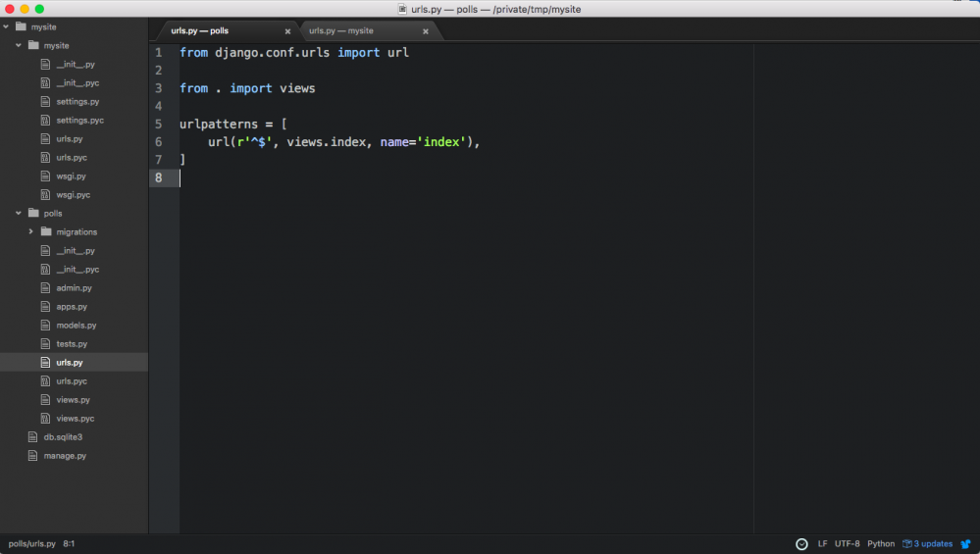
Task: Click the wsgi.pyc binary file icon
Action: (x=45, y=195)
